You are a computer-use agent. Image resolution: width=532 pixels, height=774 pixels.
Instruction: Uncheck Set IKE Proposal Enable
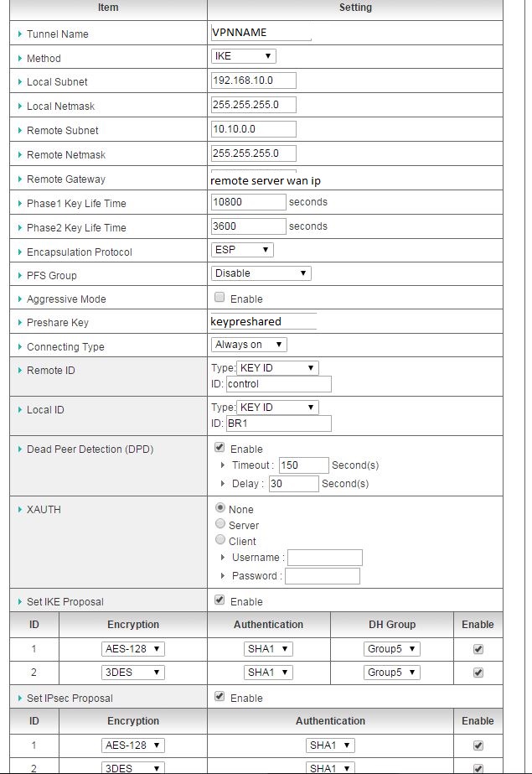220,600
